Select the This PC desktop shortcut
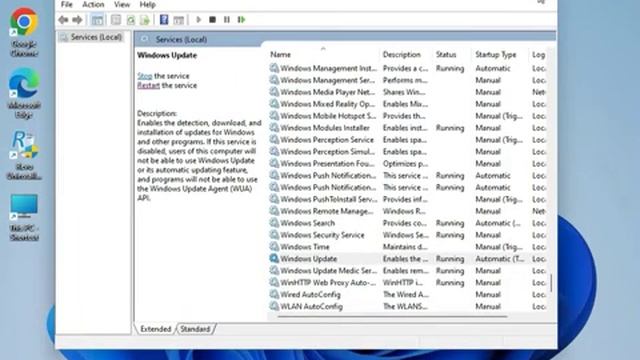 (24, 218)
